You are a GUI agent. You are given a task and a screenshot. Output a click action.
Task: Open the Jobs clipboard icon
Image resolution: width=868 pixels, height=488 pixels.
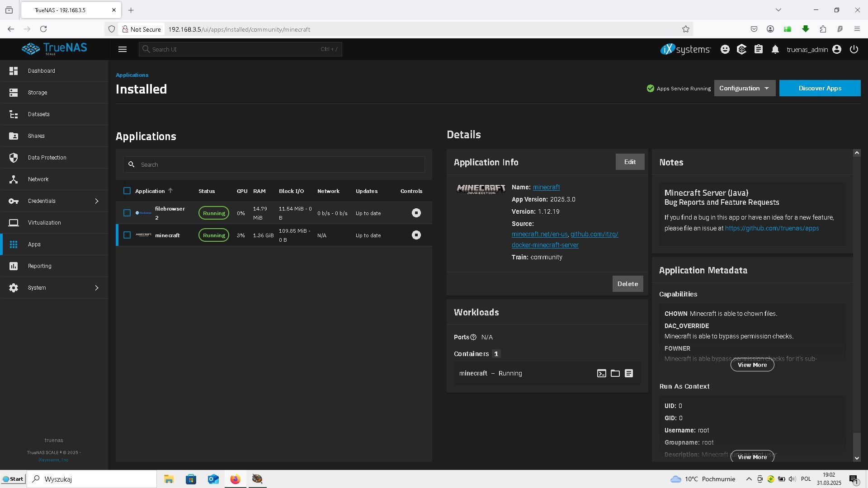[759, 49]
